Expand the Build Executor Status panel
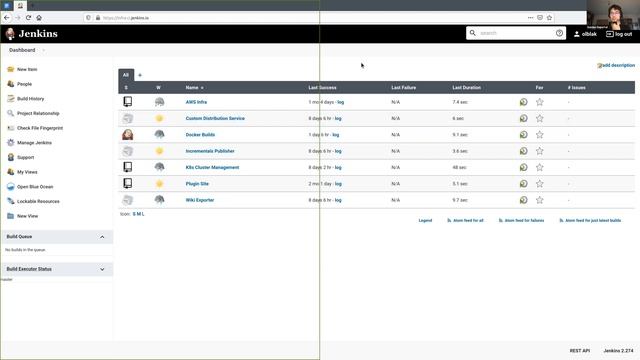The image size is (640, 360). click(x=102, y=269)
